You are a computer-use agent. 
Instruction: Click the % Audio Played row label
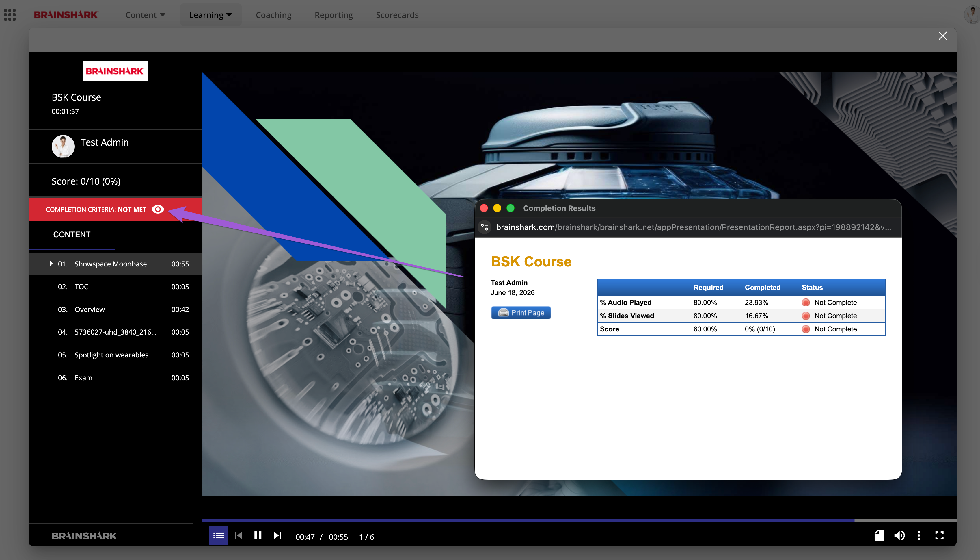pyautogui.click(x=626, y=302)
